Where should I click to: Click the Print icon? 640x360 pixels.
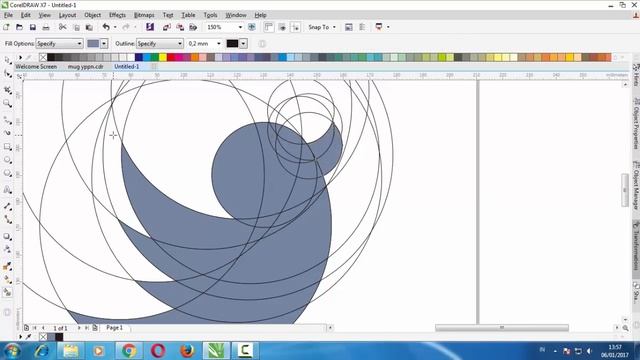click(46, 27)
